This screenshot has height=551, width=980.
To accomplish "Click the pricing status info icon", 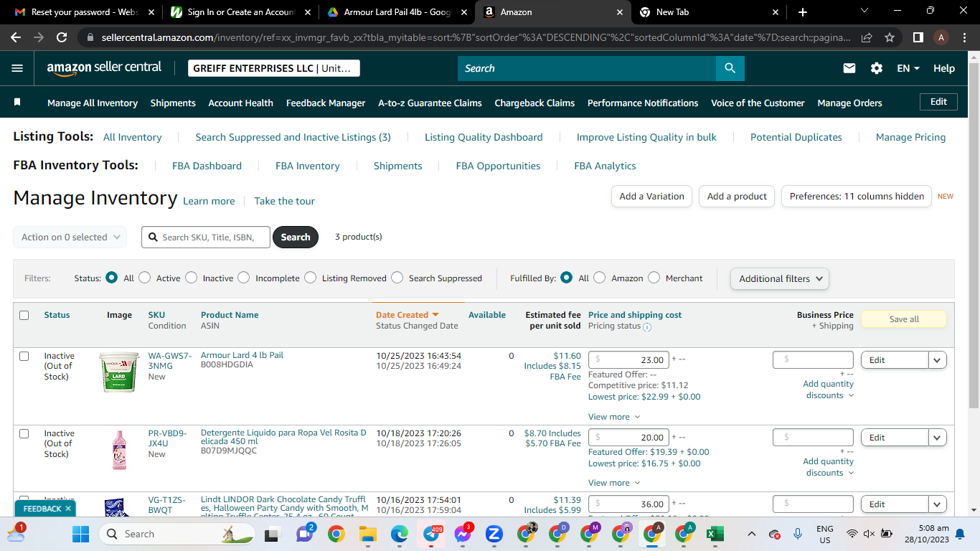I will tap(647, 327).
